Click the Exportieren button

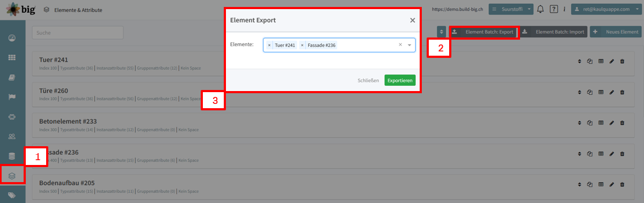pyautogui.click(x=400, y=80)
